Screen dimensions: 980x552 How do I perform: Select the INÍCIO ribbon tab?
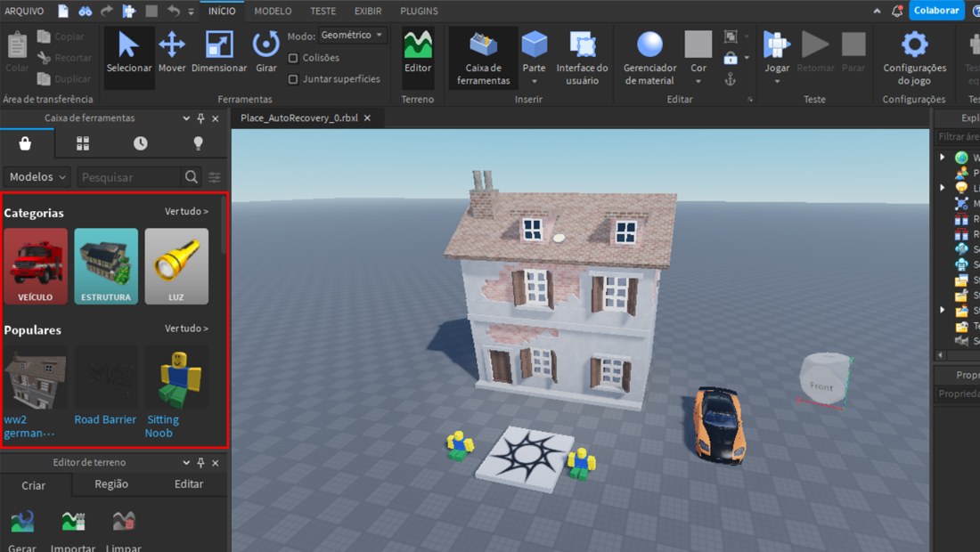pyautogui.click(x=222, y=12)
